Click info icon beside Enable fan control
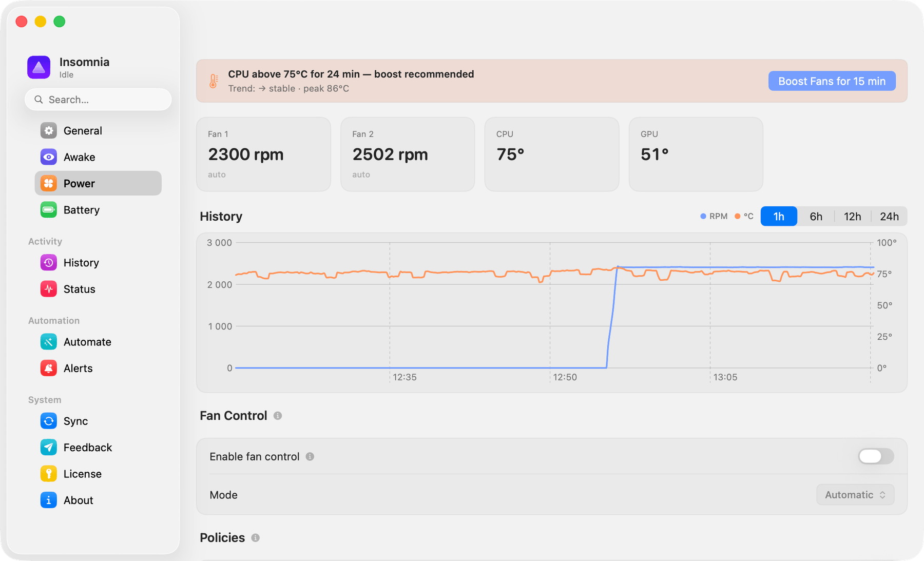924x561 pixels. click(310, 456)
